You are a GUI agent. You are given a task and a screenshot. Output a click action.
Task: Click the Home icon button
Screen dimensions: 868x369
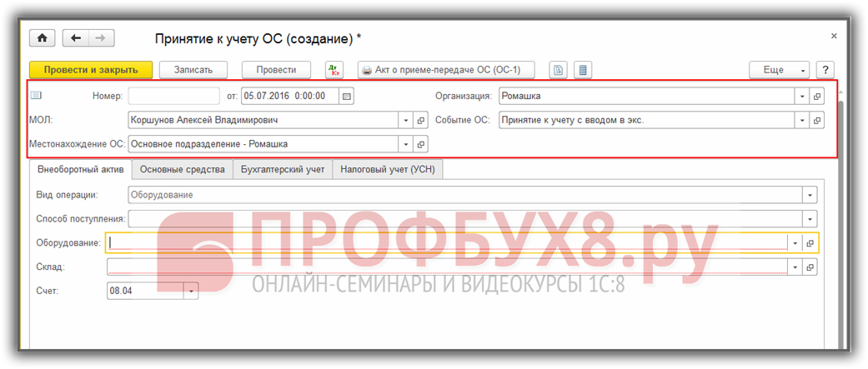pos(42,38)
